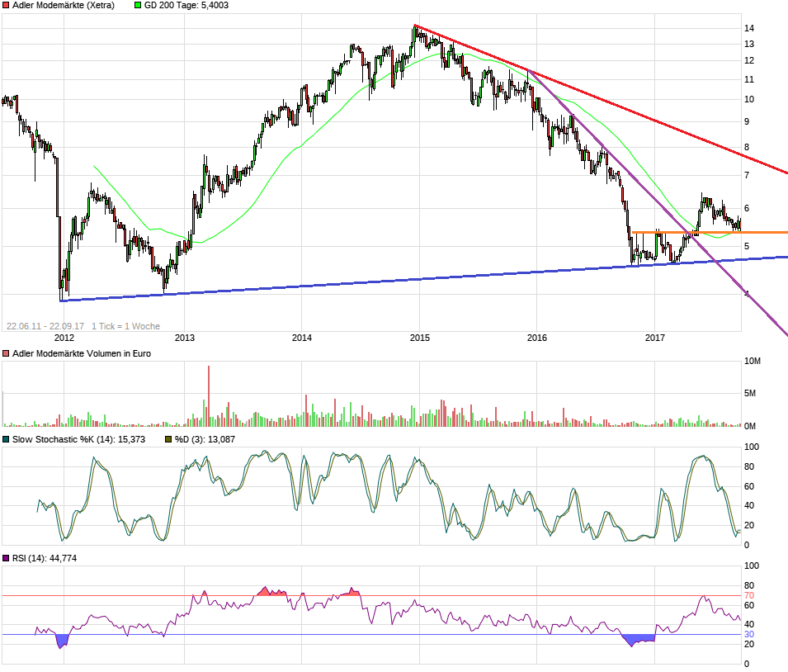Screen dimensions: 788x672
Task: Click the Slow Stochastic %K legend swatch
Action: tap(7, 439)
